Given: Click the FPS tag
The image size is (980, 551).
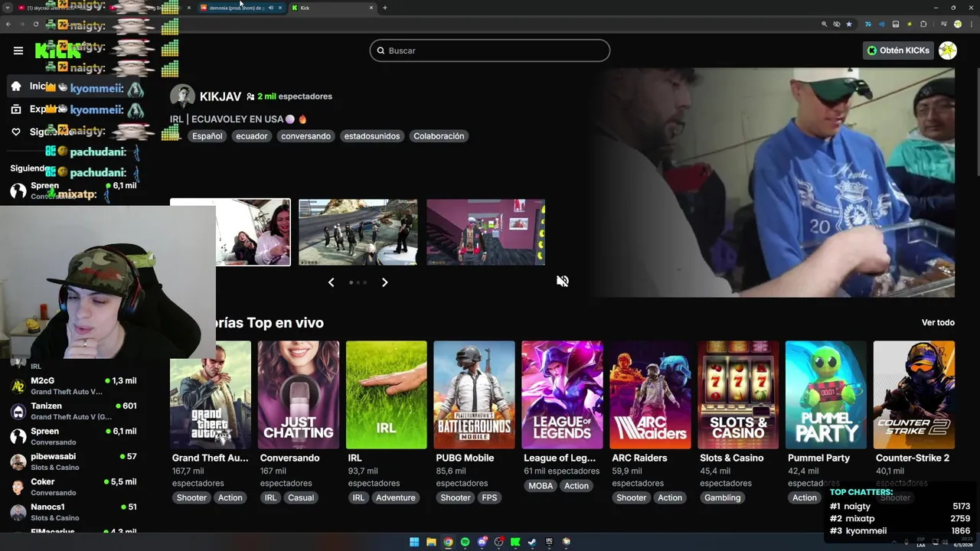Looking at the screenshot, I should click(x=489, y=497).
